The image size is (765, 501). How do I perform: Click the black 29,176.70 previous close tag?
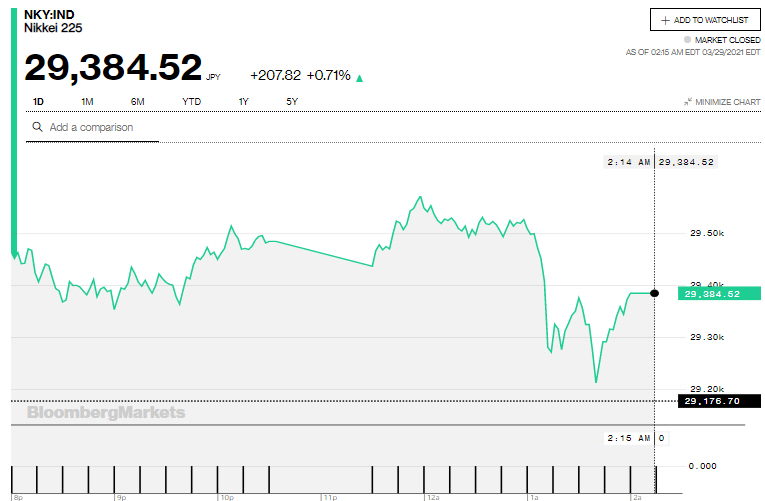711,401
